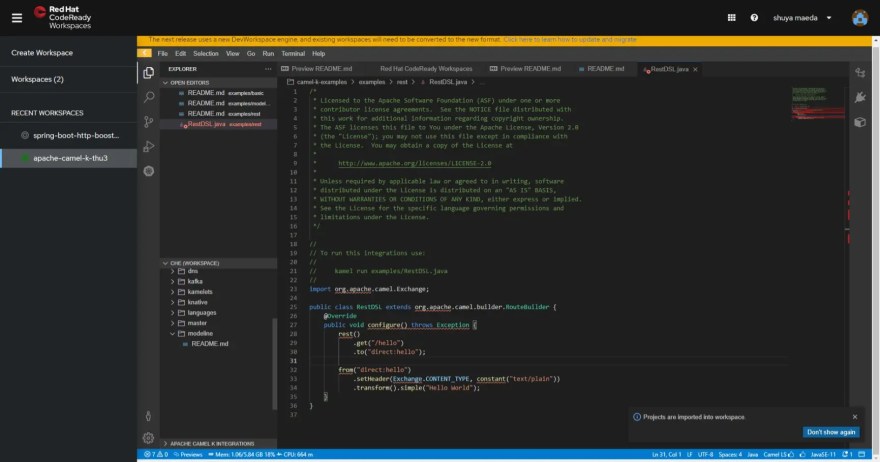Switch to Red Hat CodeReady Workspaces tab
This screenshot has width=880, height=462.
tap(426, 69)
